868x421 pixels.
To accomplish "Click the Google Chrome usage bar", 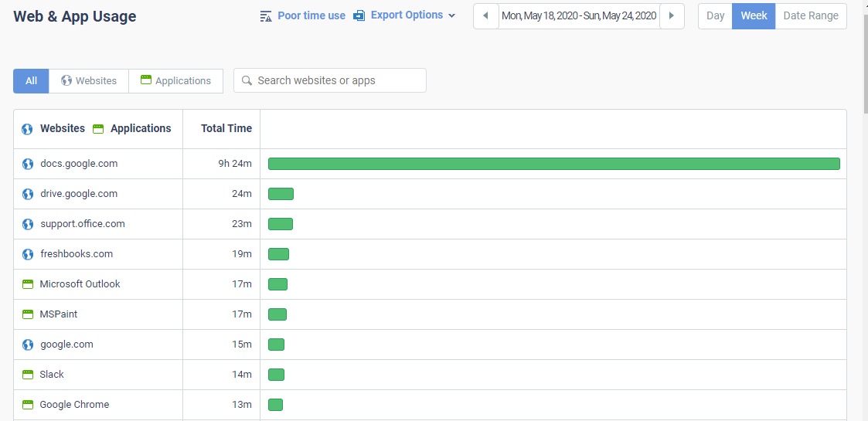I will [276, 405].
